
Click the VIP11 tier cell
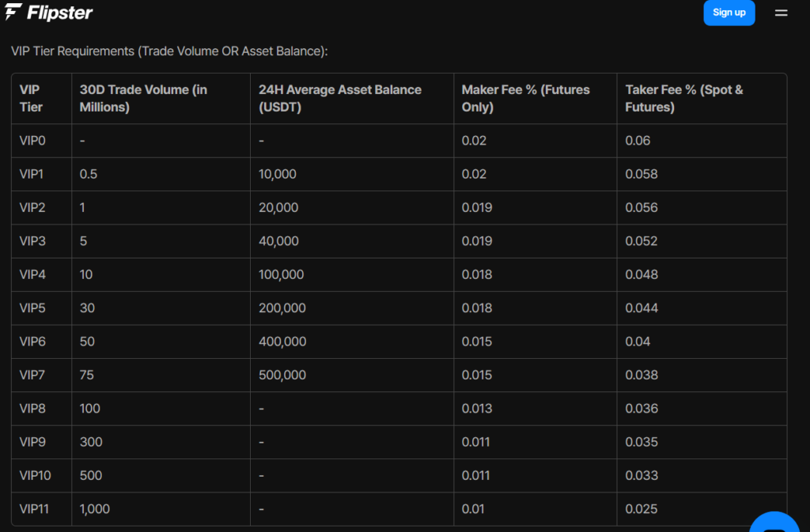coord(36,509)
